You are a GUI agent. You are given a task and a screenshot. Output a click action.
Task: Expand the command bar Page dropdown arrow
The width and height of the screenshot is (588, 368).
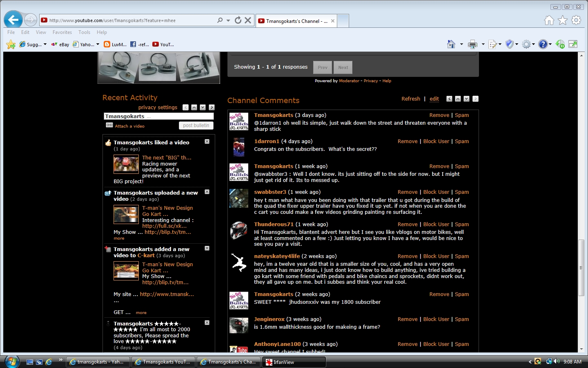(x=500, y=44)
